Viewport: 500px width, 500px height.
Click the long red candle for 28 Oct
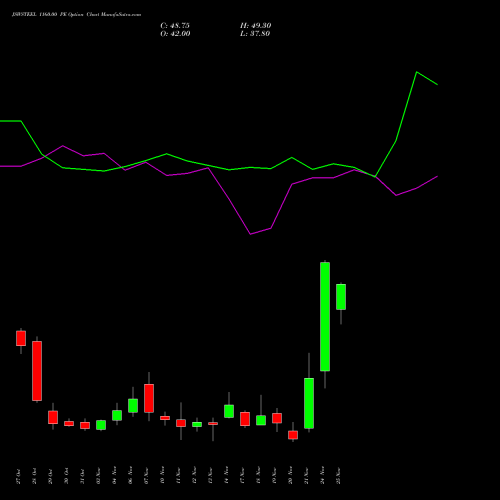37,371
